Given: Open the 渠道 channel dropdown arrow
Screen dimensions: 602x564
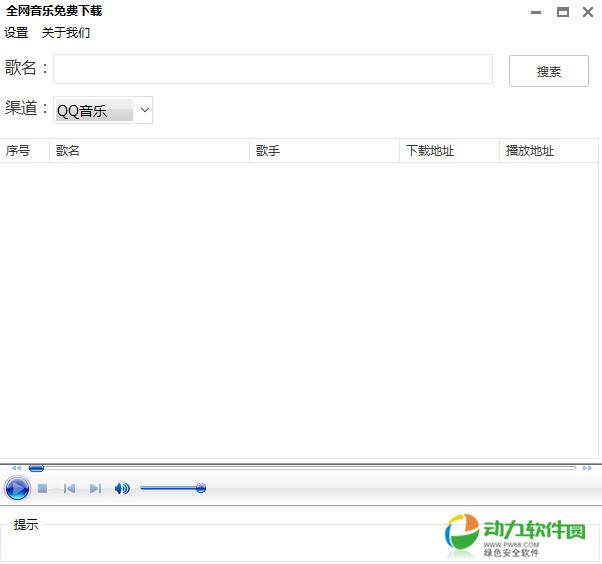Looking at the screenshot, I should tap(144, 110).
